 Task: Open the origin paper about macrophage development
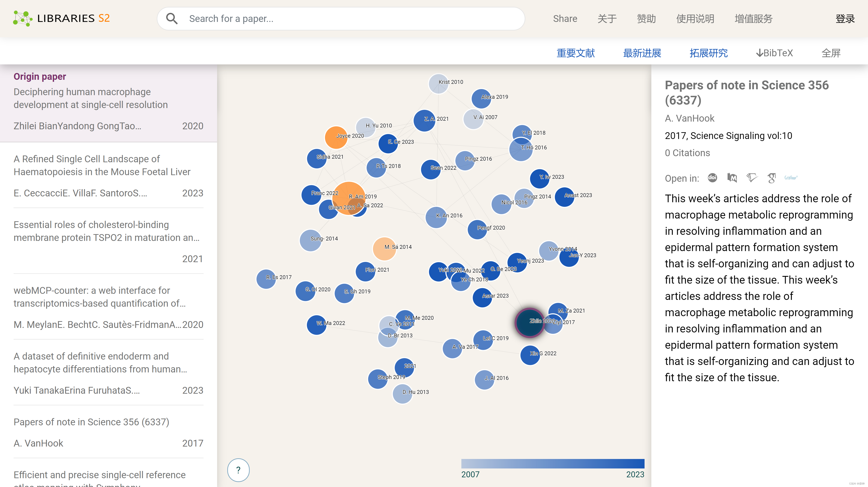coord(90,98)
